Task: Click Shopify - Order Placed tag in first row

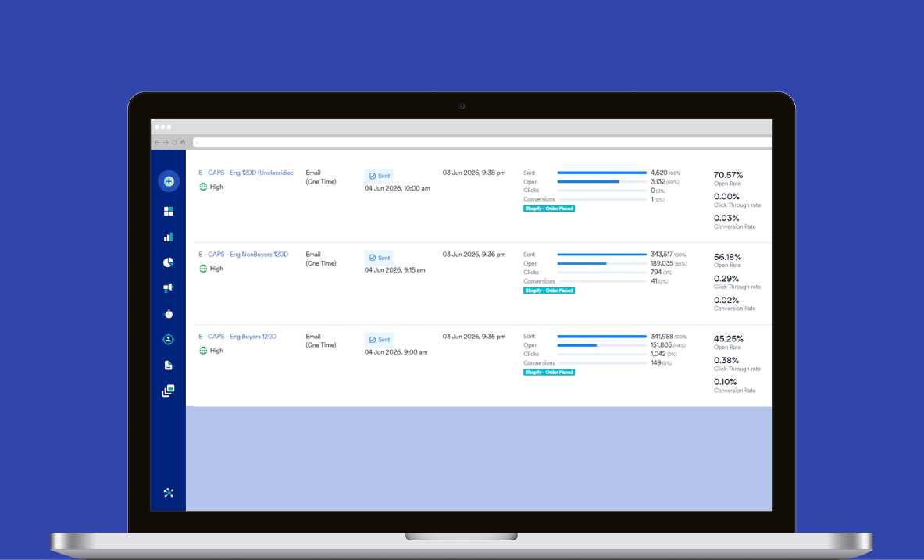Action: pyautogui.click(x=549, y=209)
